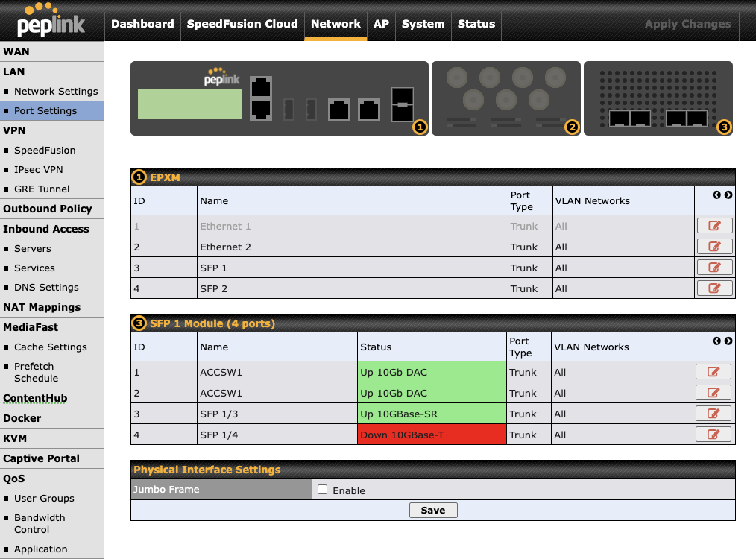Click left arrow in SFP 1 Module table header
This screenshot has height=559, width=756.
click(716, 341)
